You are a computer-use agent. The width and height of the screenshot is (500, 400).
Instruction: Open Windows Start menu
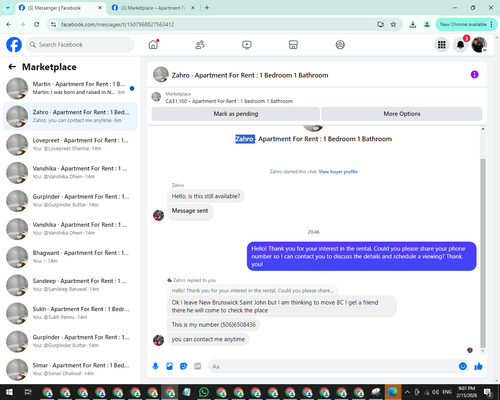tap(9, 392)
